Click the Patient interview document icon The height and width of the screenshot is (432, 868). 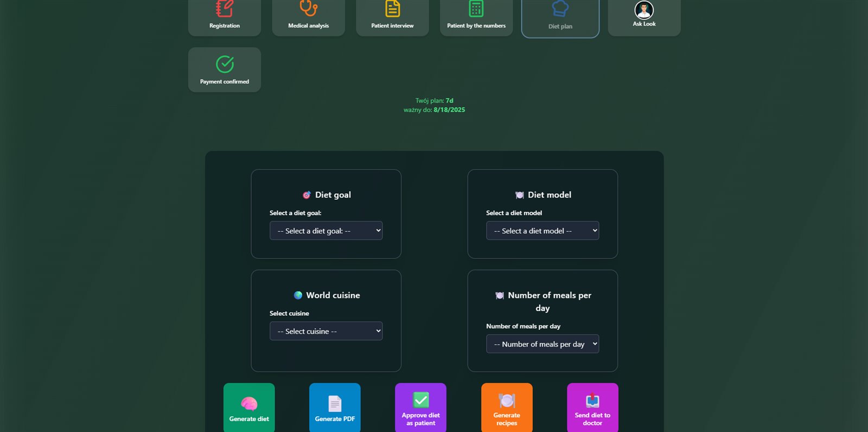pos(392,8)
